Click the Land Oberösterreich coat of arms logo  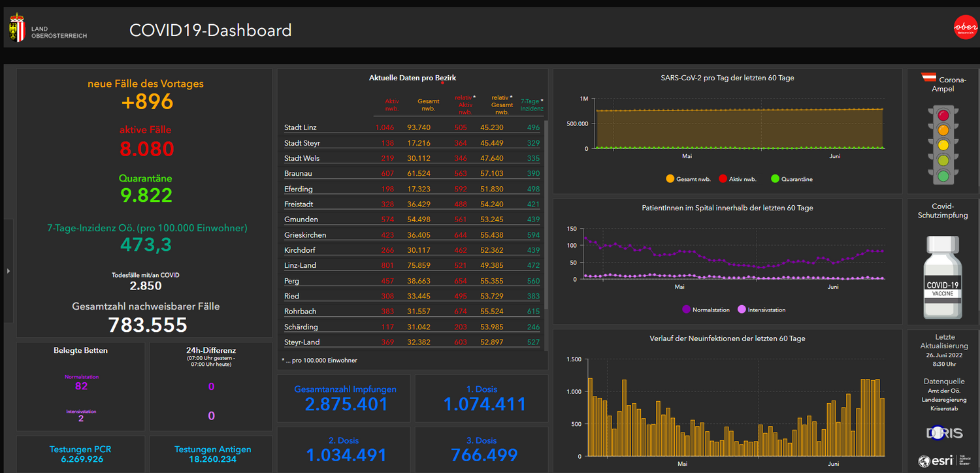pyautogui.click(x=16, y=27)
